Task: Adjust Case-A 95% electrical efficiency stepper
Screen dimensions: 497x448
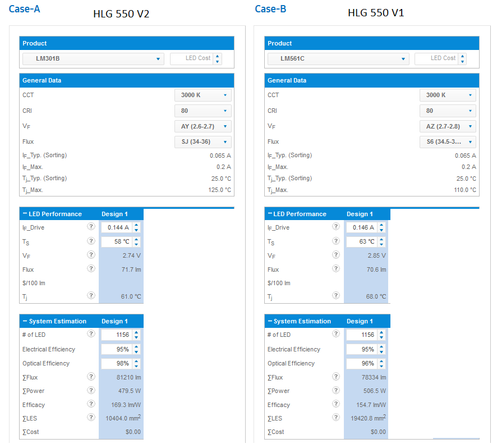Action: pos(136,349)
